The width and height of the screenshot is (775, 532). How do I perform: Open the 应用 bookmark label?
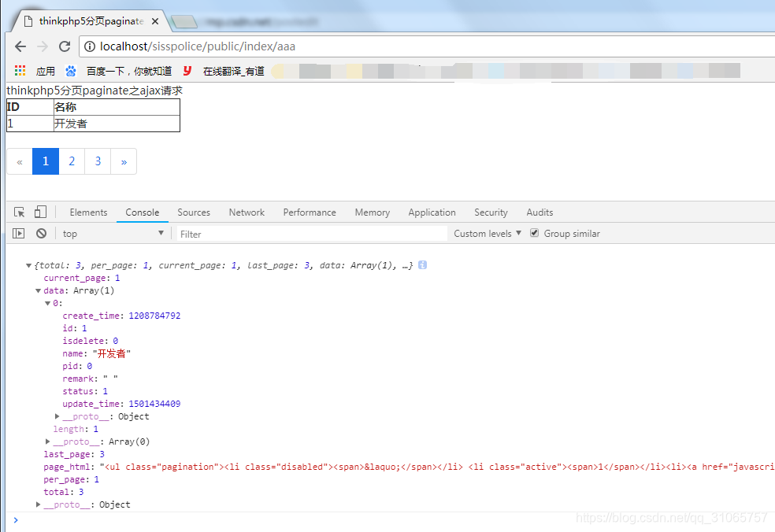pos(46,71)
